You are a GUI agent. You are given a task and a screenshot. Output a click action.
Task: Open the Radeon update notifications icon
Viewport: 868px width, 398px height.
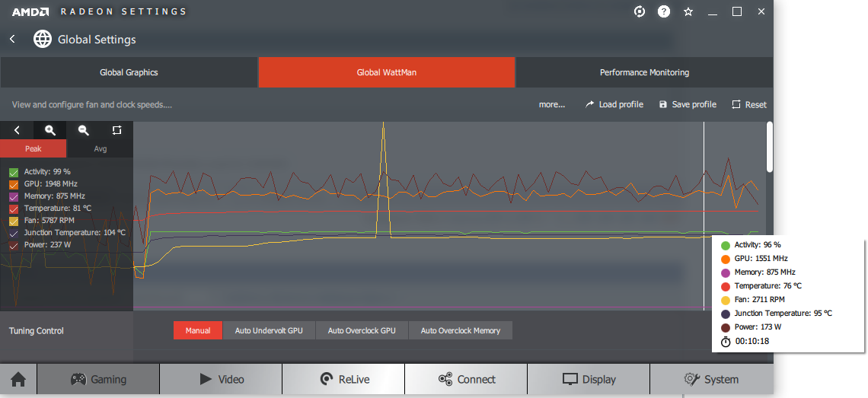pyautogui.click(x=640, y=11)
